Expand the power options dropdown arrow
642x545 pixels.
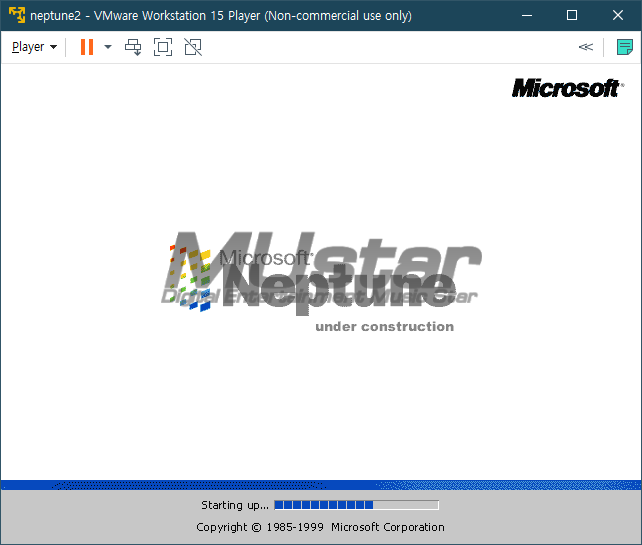[108, 47]
